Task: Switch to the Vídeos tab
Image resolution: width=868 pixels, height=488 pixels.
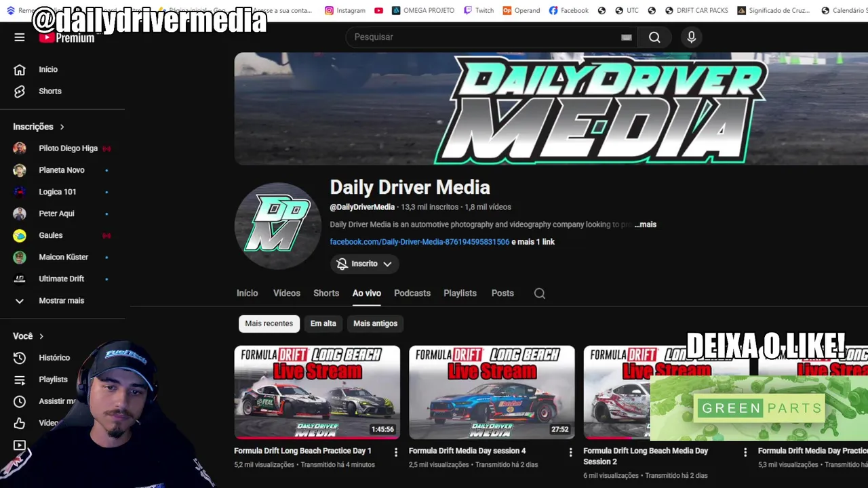Action: coord(286,293)
